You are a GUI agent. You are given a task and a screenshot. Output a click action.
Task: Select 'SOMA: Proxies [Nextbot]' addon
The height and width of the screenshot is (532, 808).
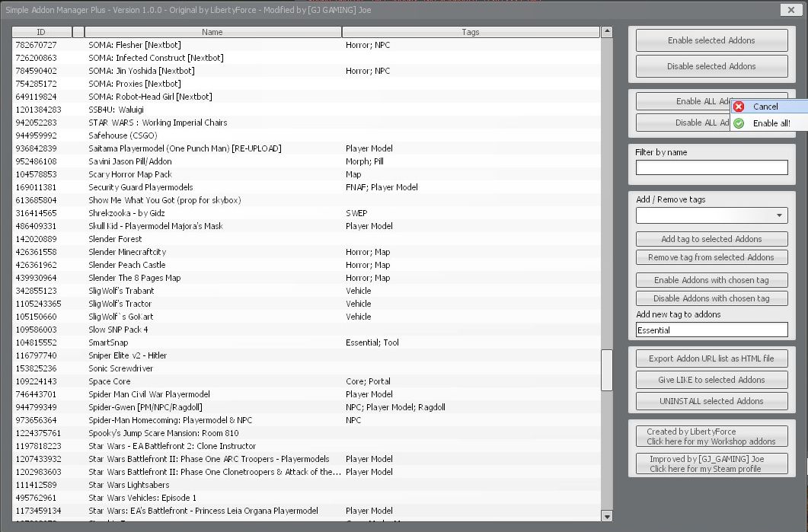point(306,84)
